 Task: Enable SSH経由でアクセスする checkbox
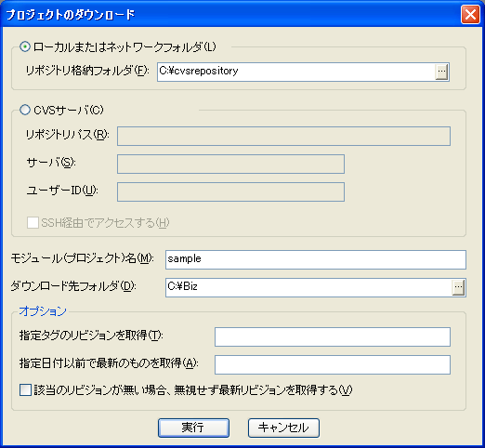pos(33,222)
